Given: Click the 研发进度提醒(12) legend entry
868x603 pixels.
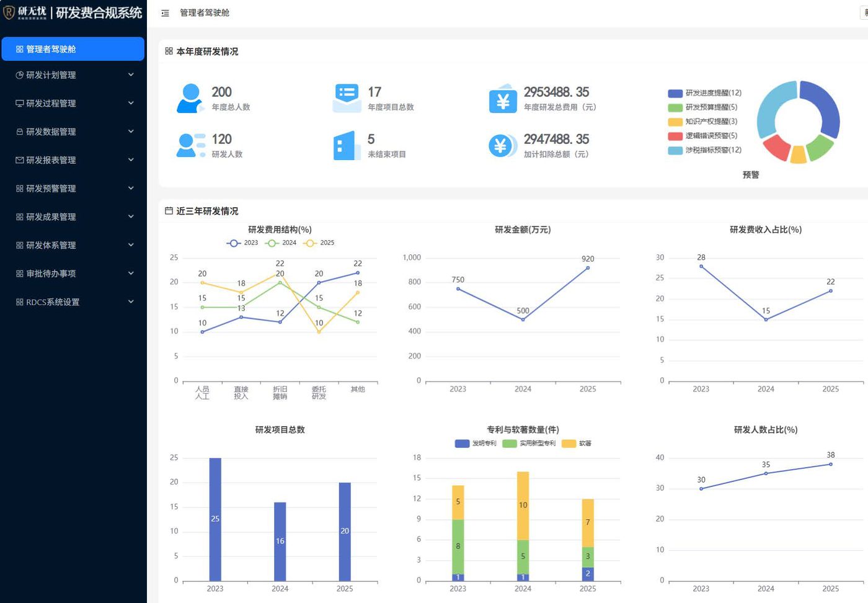Looking at the screenshot, I should coord(705,93).
